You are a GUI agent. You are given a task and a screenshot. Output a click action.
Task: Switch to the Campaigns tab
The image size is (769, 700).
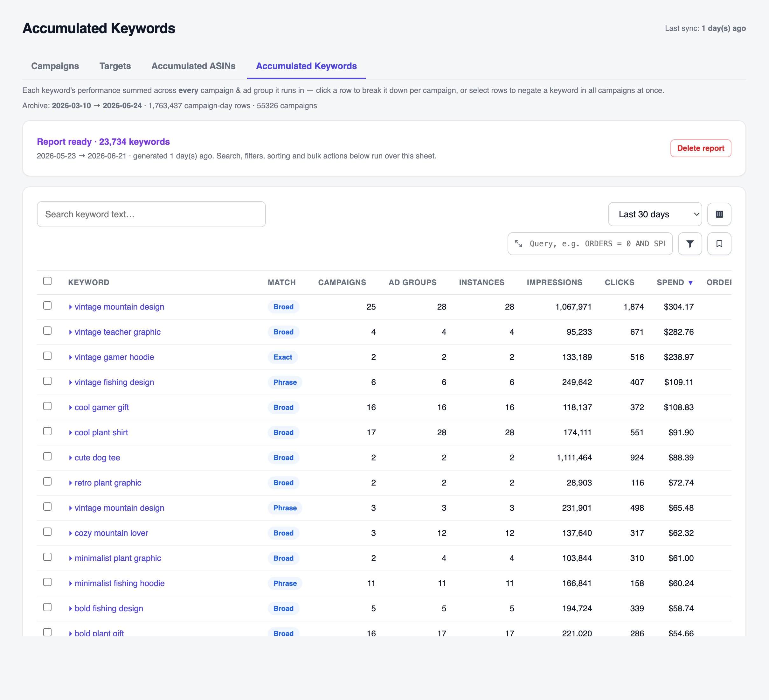[55, 66]
